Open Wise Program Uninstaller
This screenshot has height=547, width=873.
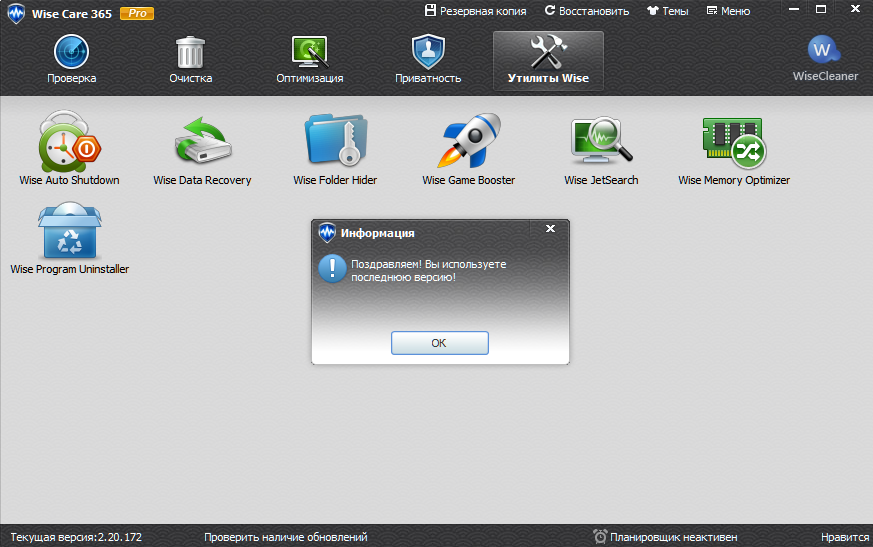tap(70, 238)
